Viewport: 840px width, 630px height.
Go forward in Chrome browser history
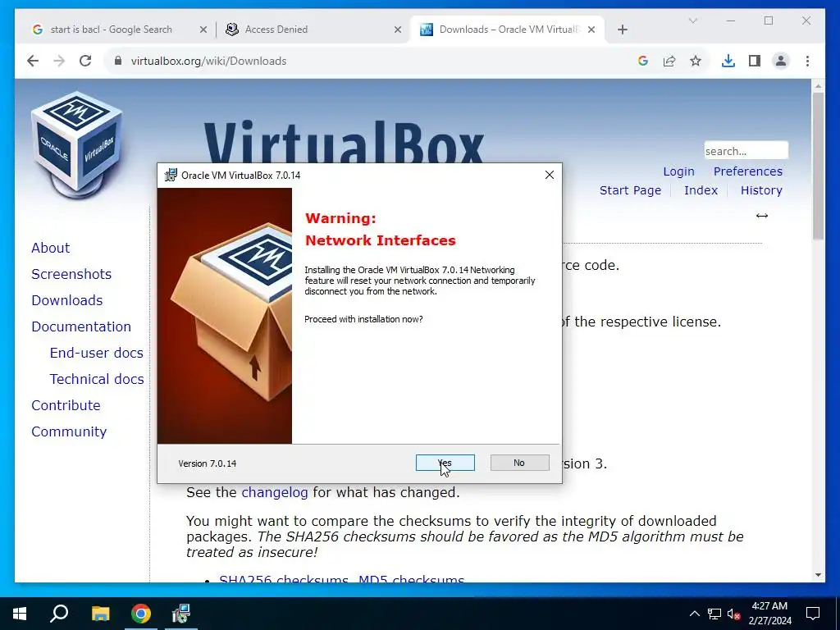click(59, 61)
